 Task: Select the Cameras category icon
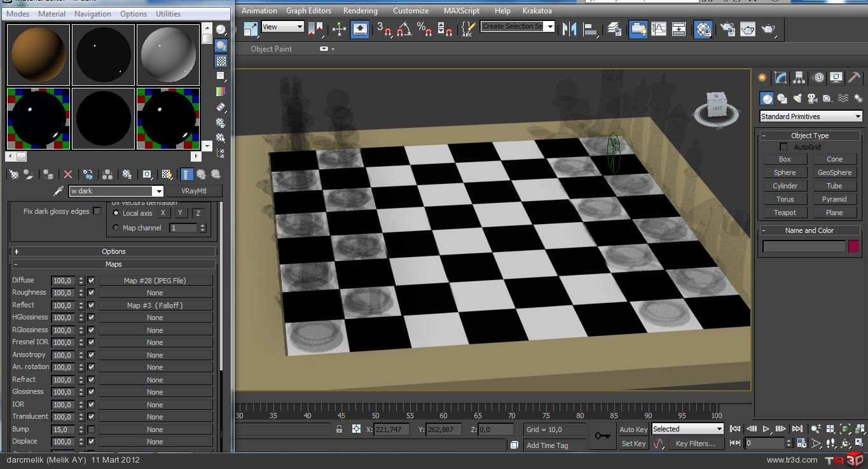click(x=812, y=99)
